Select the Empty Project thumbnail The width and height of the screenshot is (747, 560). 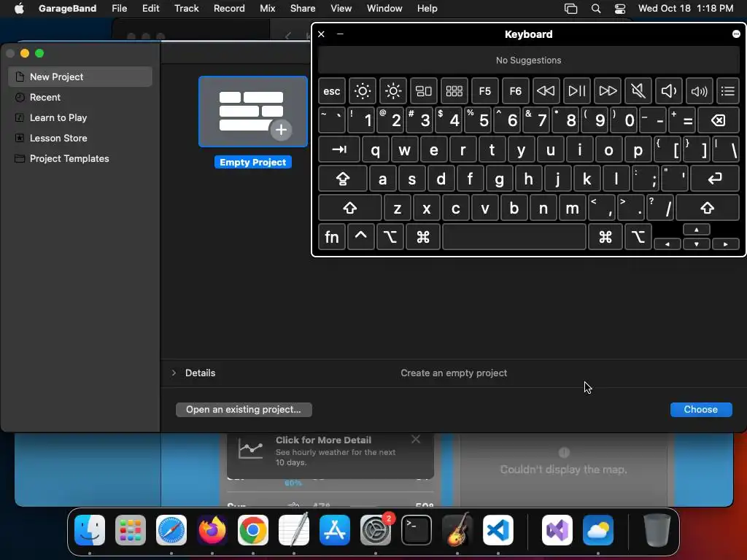coord(253,112)
